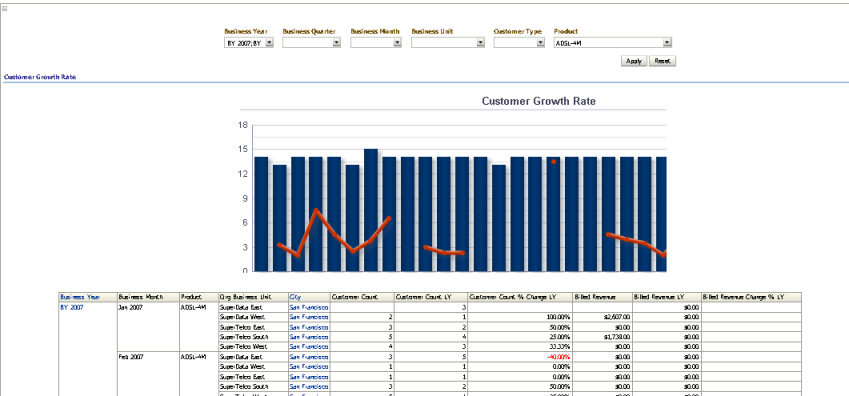Click the City column header link
Screen dimensions: 849x396
pos(295,297)
